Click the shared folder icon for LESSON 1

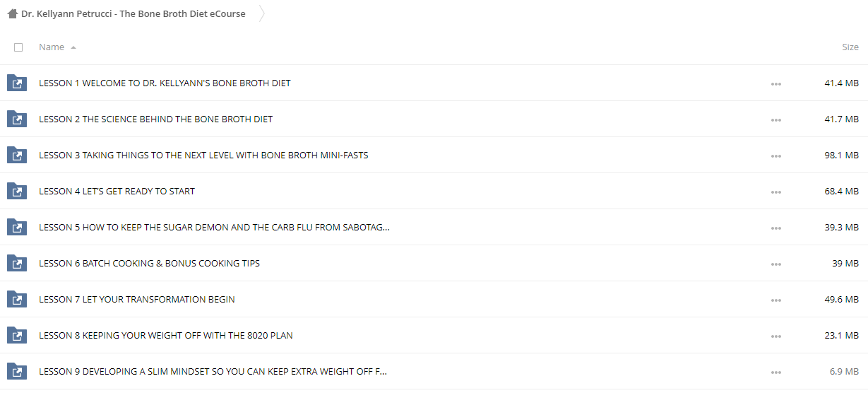click(x=17, y=83)
